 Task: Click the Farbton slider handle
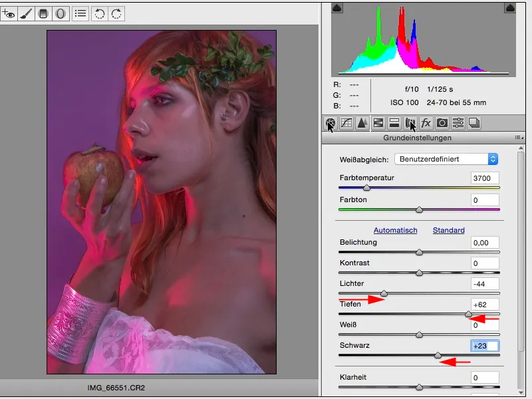pos(419,209)
